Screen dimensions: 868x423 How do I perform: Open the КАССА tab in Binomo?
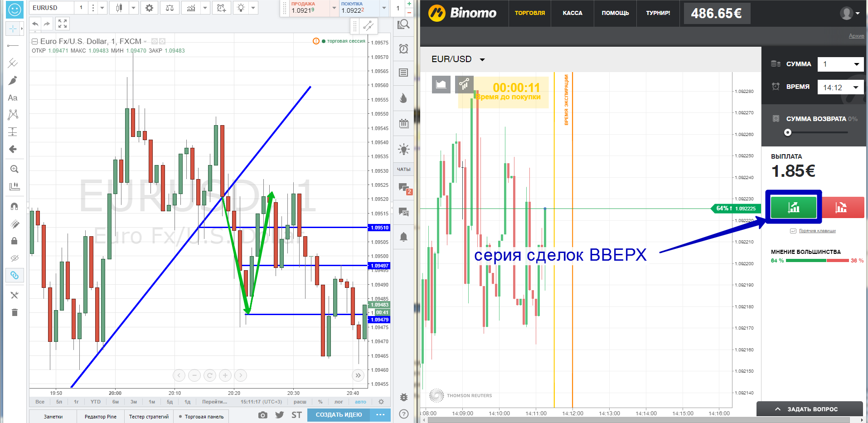click(x=572, y=13)
